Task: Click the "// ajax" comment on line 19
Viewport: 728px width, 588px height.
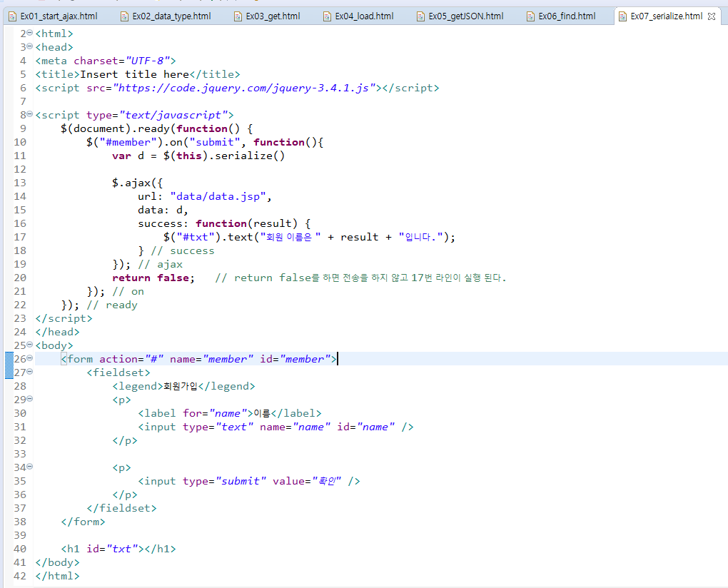Action: (x=160, y=264)
